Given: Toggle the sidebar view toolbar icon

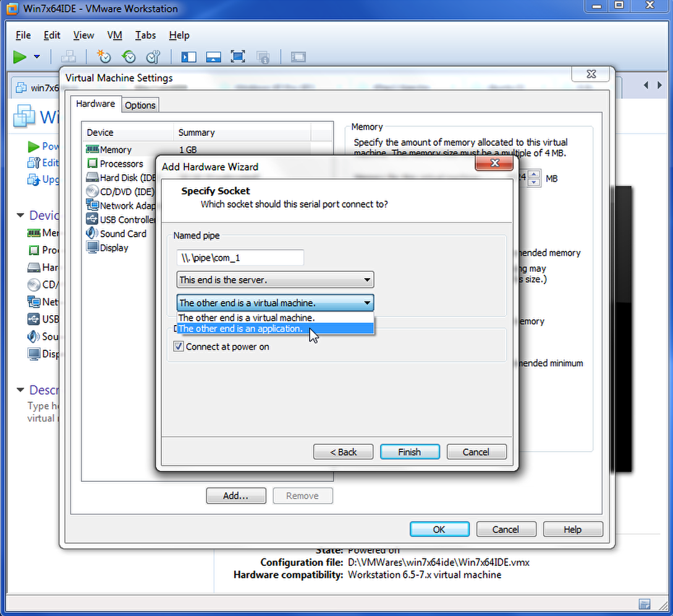Looking at the screenshot, I should 188,57.
